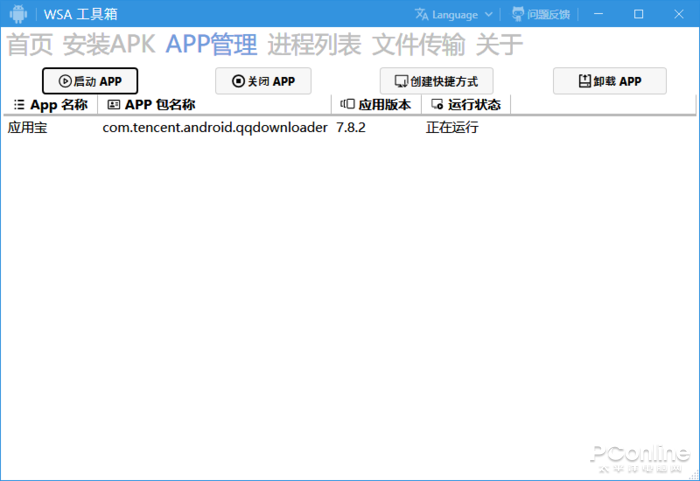The height and width of the screenshot is (481, 700).
Task: Click the translate icon next to Language
Action: 421,14
